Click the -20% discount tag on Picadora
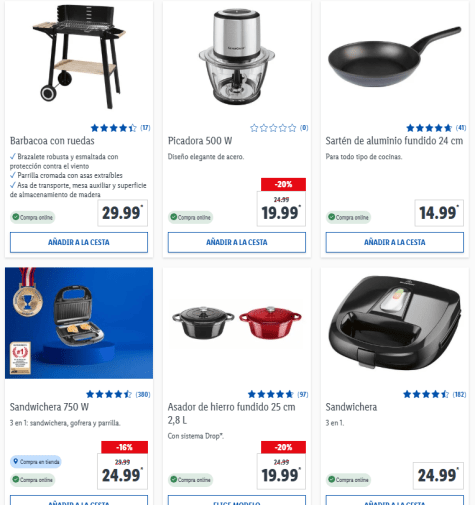475x505 pixels. (283, 184)
